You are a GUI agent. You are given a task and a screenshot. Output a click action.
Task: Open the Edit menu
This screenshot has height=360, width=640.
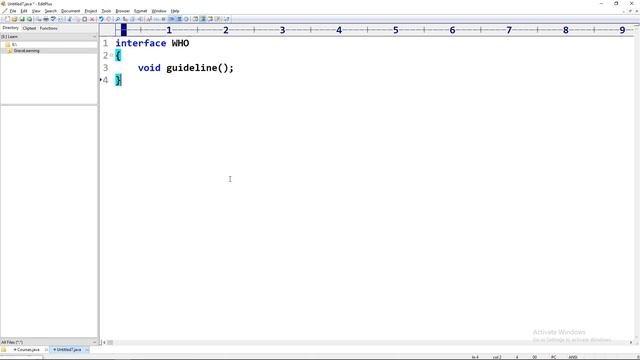click(24, 11)
